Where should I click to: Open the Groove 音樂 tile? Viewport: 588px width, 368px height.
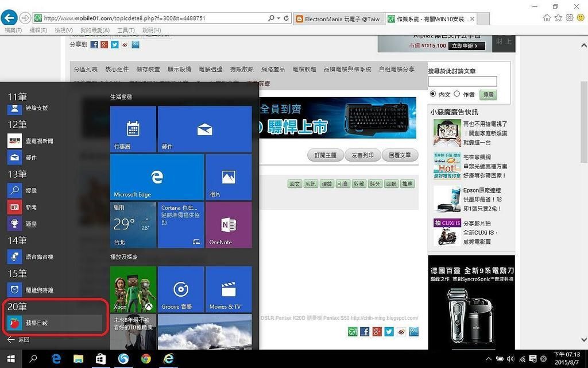click(181, 289)
